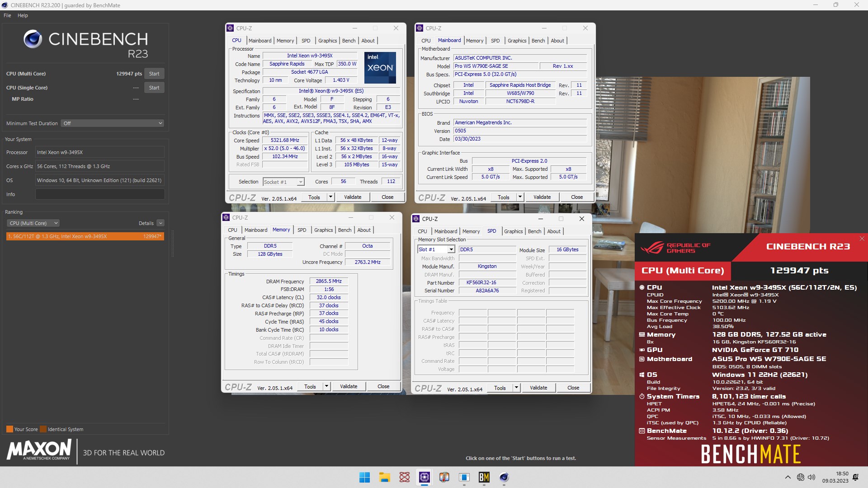Open the BenchMate BM taskbar icon
This screenshot has width=868, height=488.
pos(484,477)
